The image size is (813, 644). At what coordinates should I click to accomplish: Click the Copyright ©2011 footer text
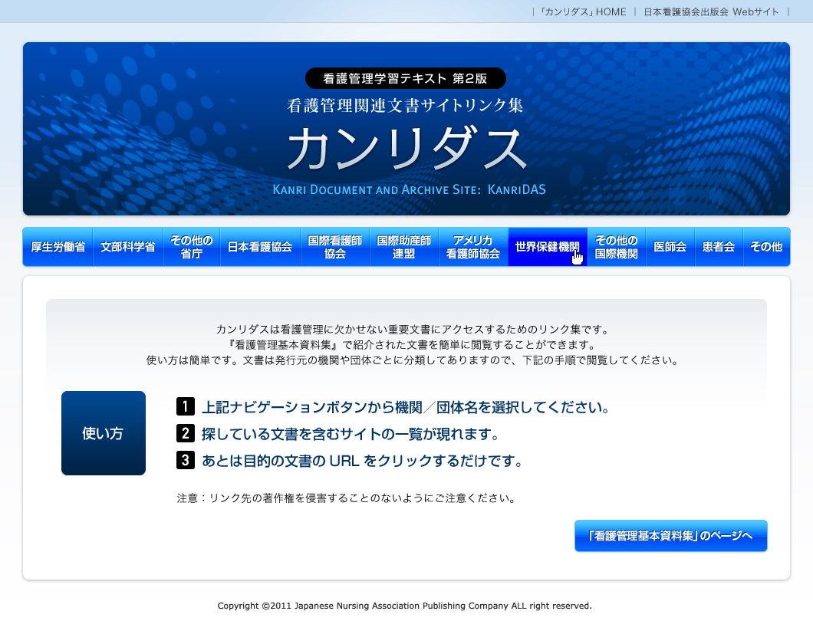(404, 606)
